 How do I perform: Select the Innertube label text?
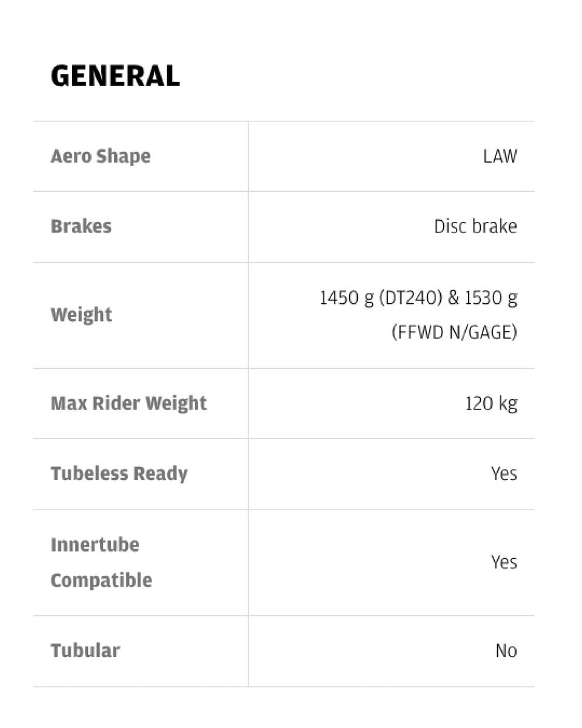click(95, 545)
